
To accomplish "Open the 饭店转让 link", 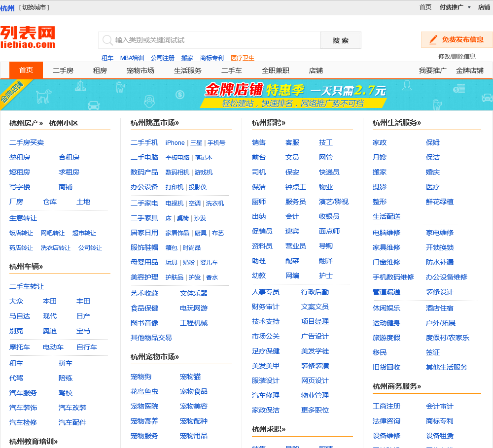I will tap(21, 233).
